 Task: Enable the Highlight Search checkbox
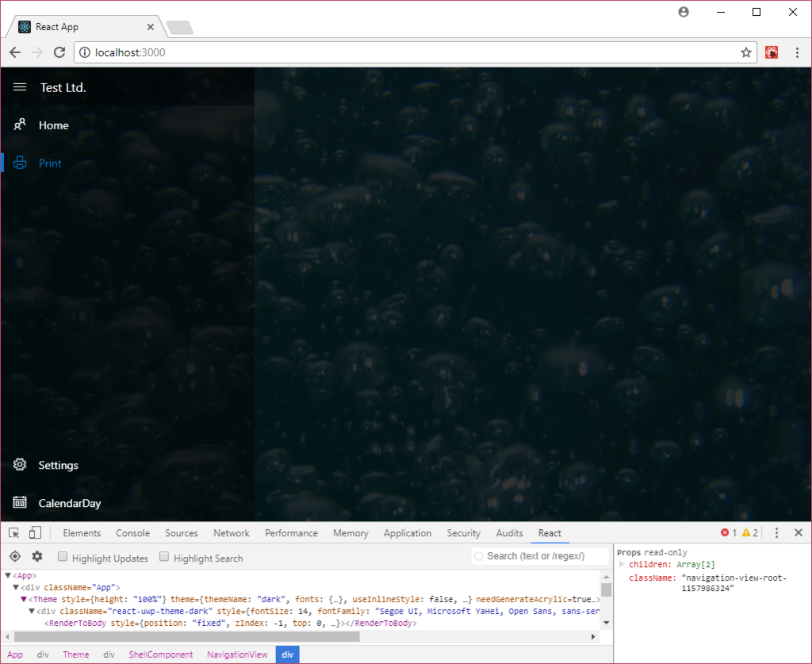(x=165, y=557)
